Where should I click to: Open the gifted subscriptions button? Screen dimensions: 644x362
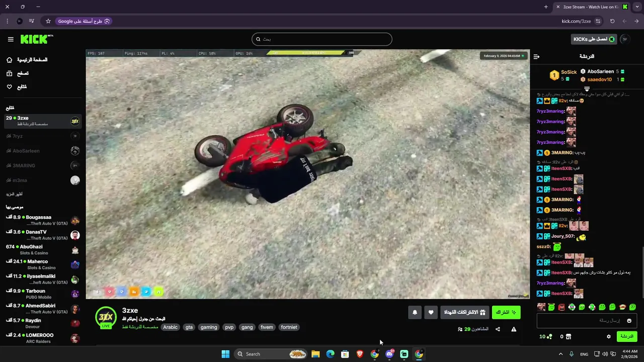click(464, 312)
